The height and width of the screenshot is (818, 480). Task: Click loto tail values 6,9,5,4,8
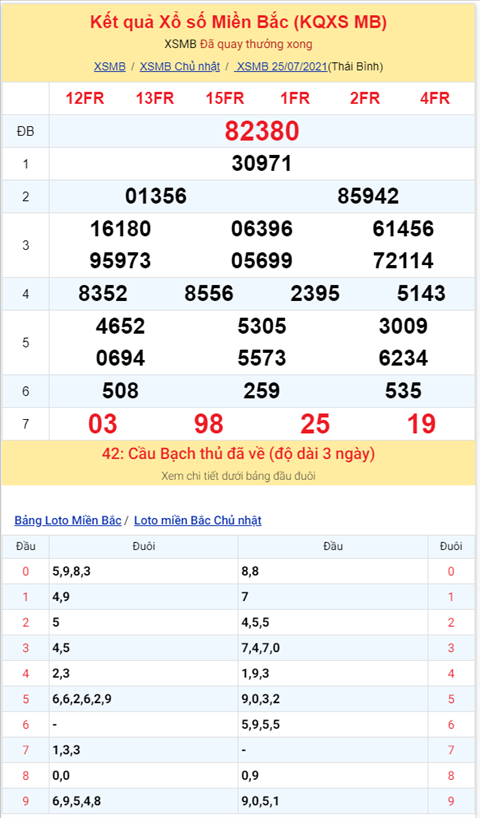coord(77,801)
